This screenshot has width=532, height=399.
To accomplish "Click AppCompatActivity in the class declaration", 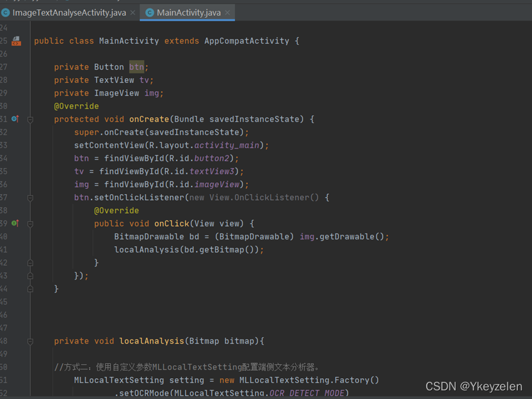I will [x=247, y=41].
